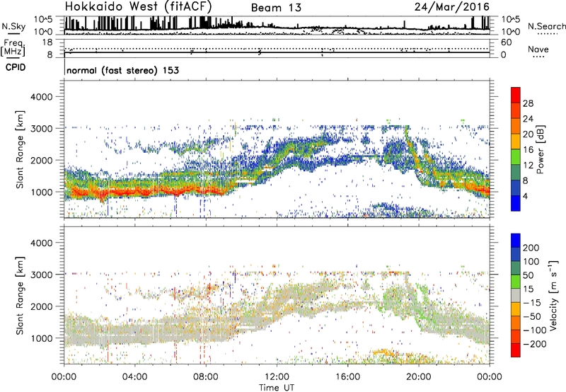Click the 'Slant Range [km]' label of power panel
Image resolution: width=566 pixels, height=392 pixels.
coord(20,149)
